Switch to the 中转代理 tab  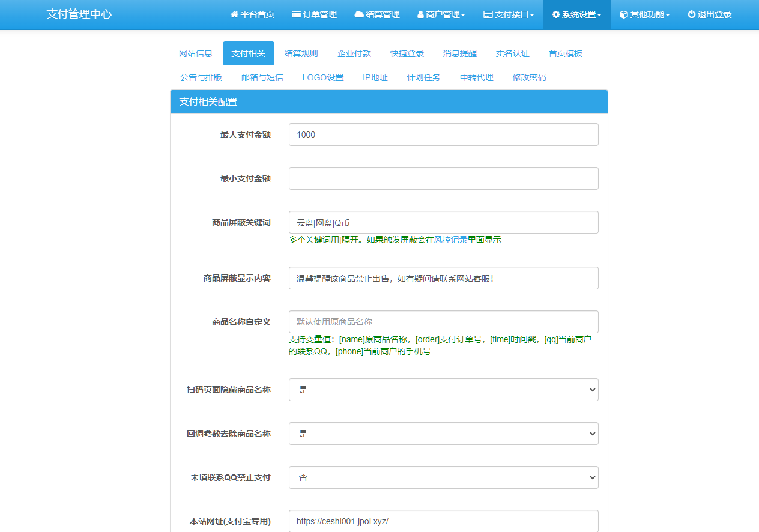coord(477,77)
